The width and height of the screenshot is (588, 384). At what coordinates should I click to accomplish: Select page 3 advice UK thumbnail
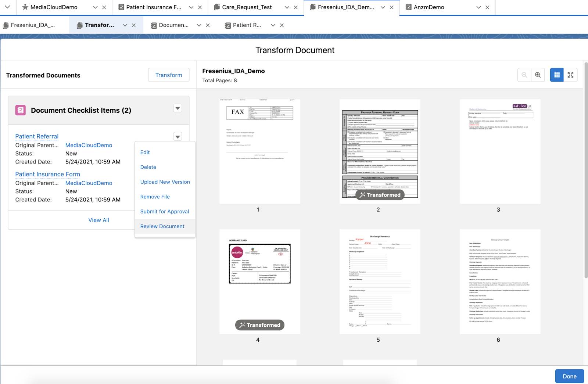point(500,151)
